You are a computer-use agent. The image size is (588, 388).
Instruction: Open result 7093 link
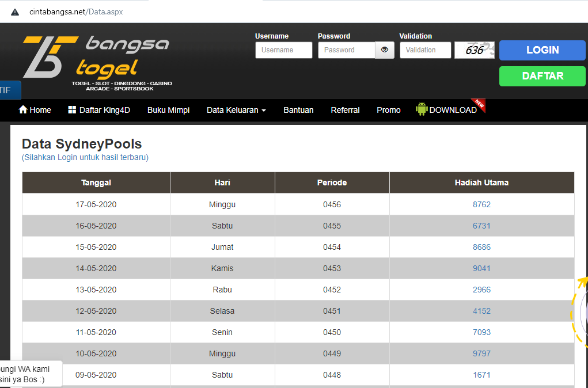(481, 332)
